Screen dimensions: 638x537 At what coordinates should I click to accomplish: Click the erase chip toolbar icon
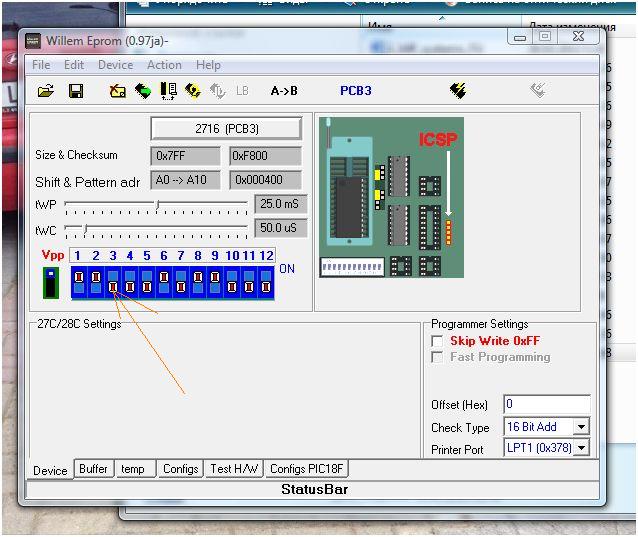[x=117, y=91]
